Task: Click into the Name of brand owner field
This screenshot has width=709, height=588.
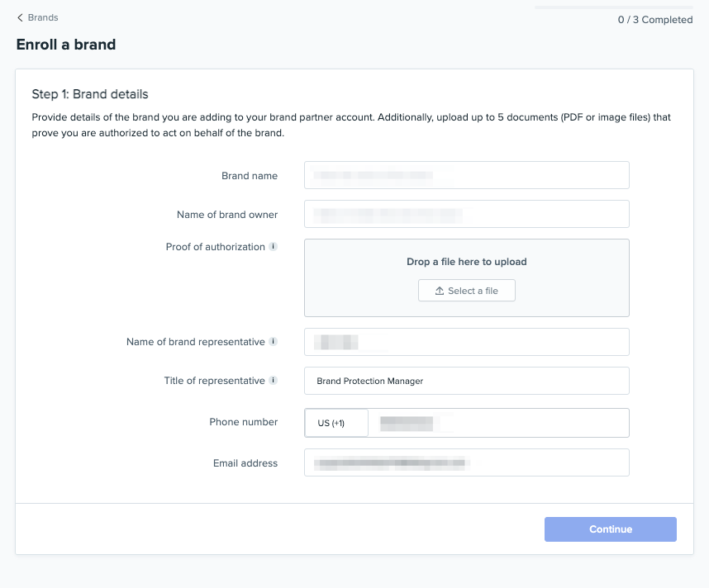Action: pyautogui.click(x=466, y=214)
